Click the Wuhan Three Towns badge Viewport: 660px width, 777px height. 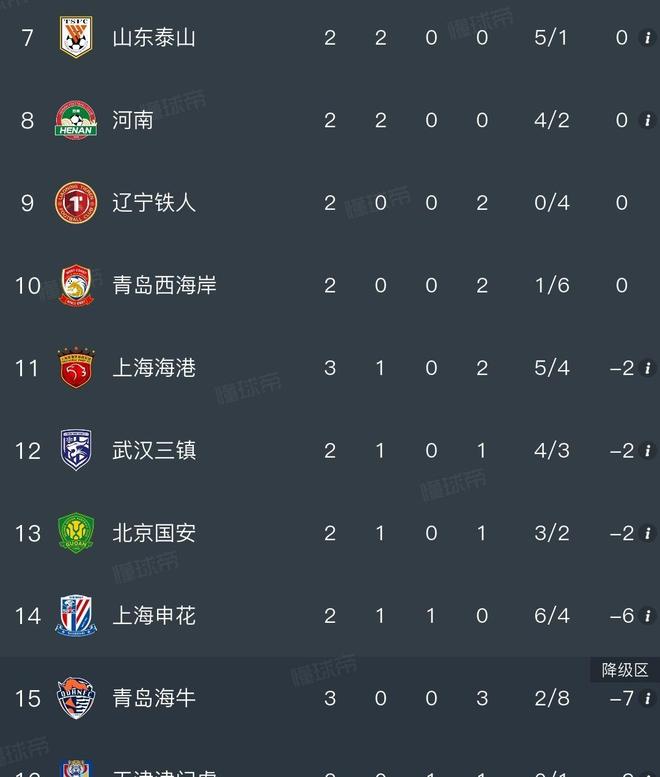(75, 450)
